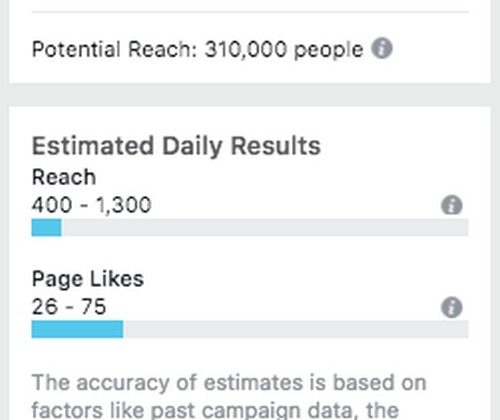Screen dimensions: 500x420
Task: Click the 'past campaign data' disclaimer line
Action: pos(215,410)
